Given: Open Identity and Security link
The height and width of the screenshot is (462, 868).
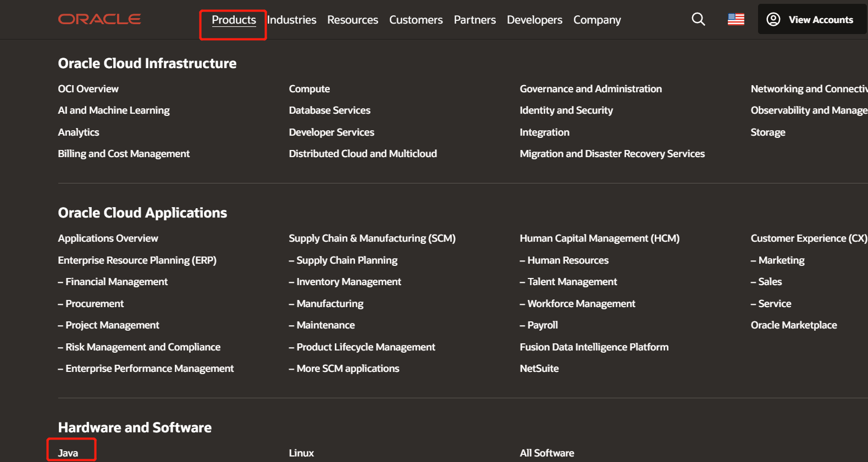Looking at the screenshot, I should coord(566,110).
